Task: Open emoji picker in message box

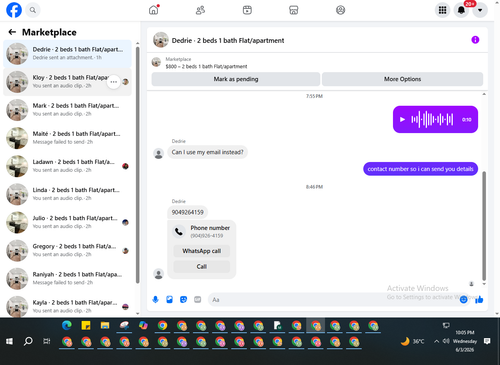Action: click(463, 299)
